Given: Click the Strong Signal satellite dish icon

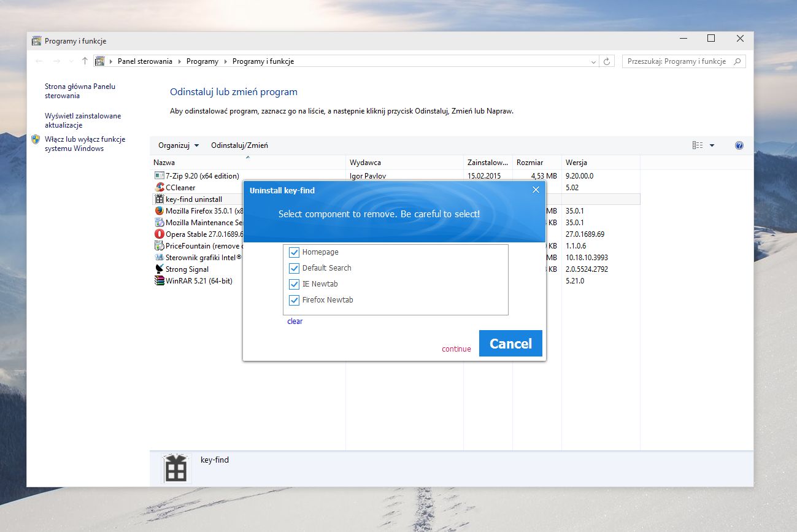Looking at the screenshot, I should coord(160,269).
